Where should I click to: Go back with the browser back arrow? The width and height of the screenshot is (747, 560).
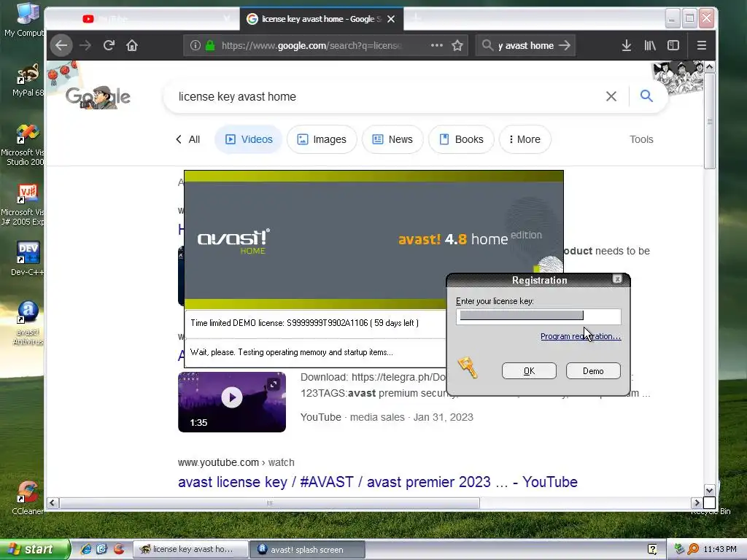pyautogui.click(x=61, y=46)
